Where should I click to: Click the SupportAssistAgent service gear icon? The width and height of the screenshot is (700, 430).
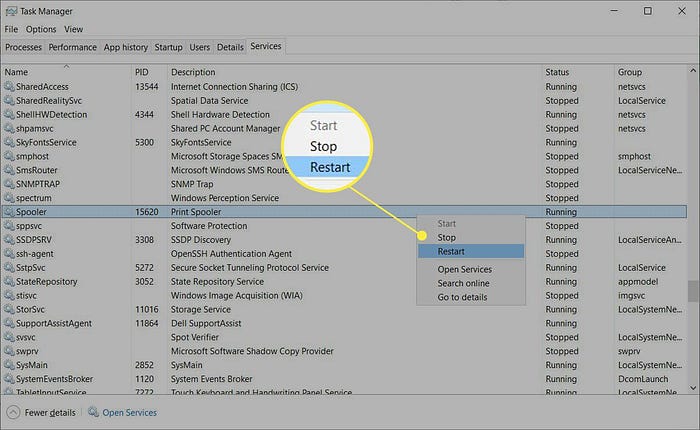tap(9, 323)
